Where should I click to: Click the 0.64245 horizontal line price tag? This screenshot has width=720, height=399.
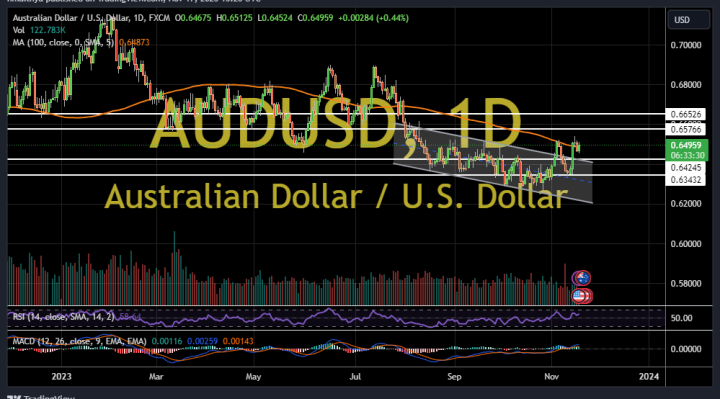click(x=685, y=168)
